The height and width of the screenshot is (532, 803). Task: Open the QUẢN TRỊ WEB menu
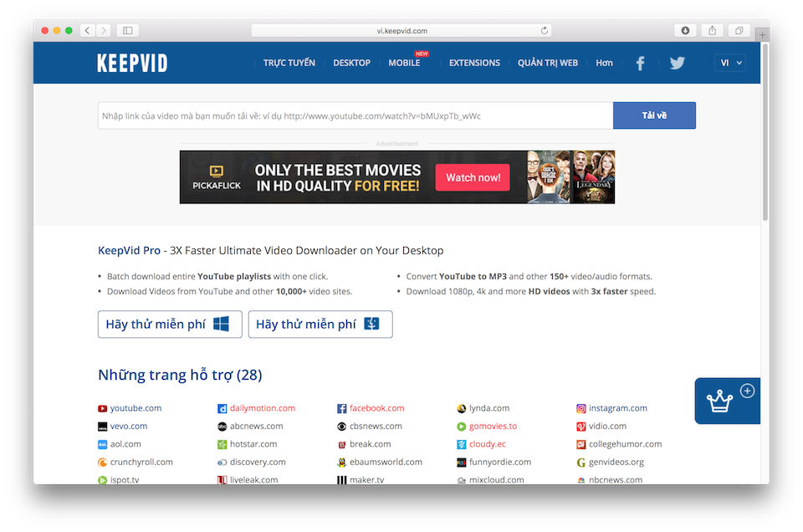click(x=547, y=63)
